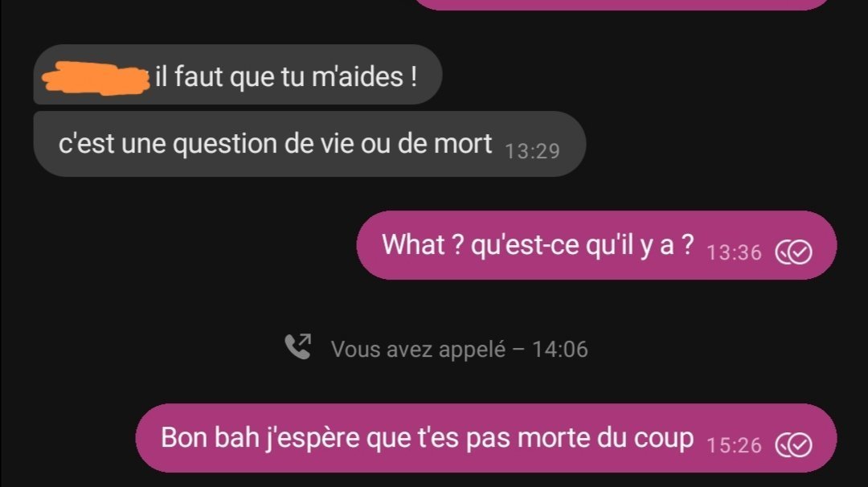Click the word "mort" in grey message
The image size is (868, 487).
pyautogui.click(x=462, y=144)
